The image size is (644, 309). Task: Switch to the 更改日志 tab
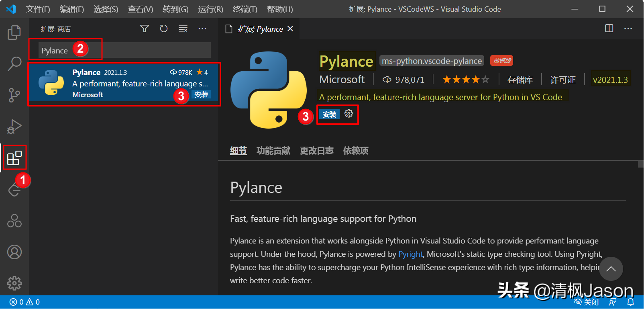coord(317,151)
